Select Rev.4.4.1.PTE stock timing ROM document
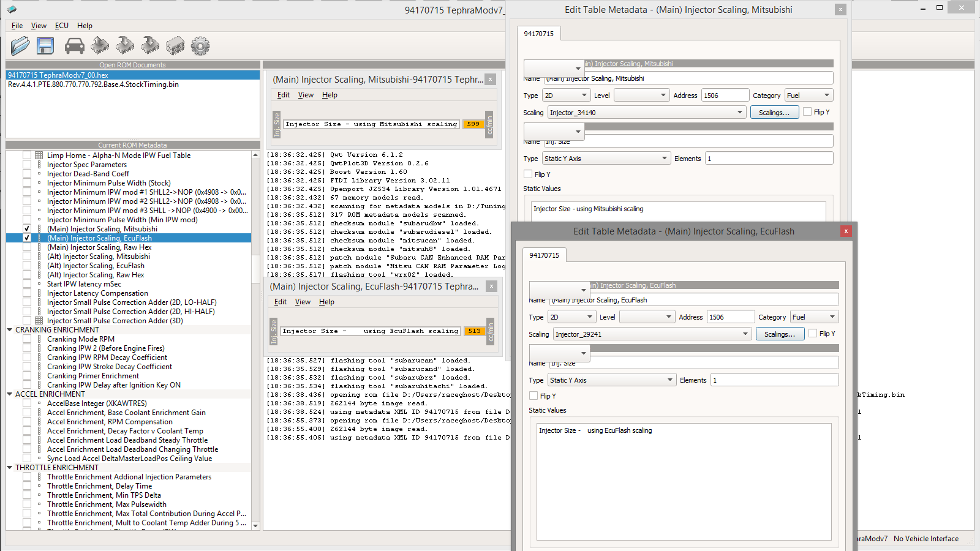Screen dimensions: 980x551 pyautogui.click(x=93, y=84)
